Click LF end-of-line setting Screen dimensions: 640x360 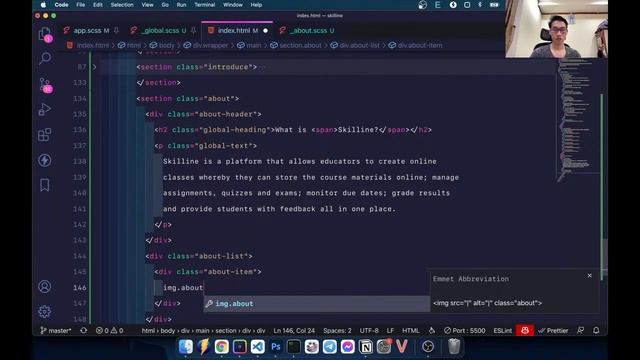tap(390, 331)
